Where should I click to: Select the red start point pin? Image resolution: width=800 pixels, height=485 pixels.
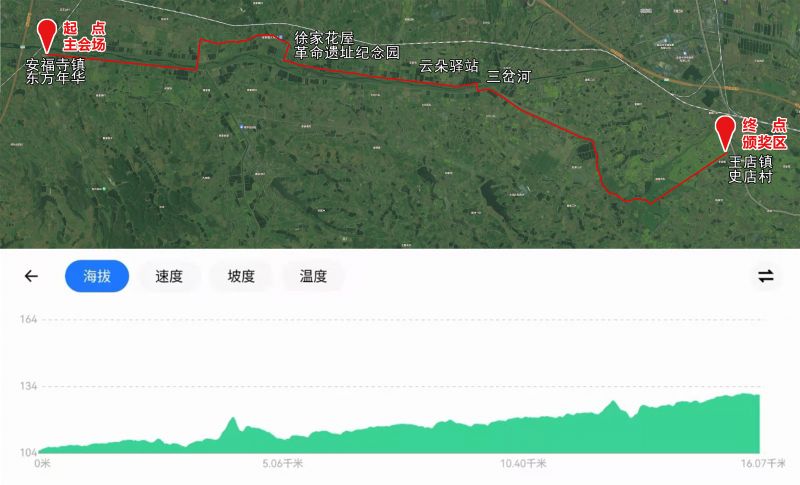(x=47, y=36)
